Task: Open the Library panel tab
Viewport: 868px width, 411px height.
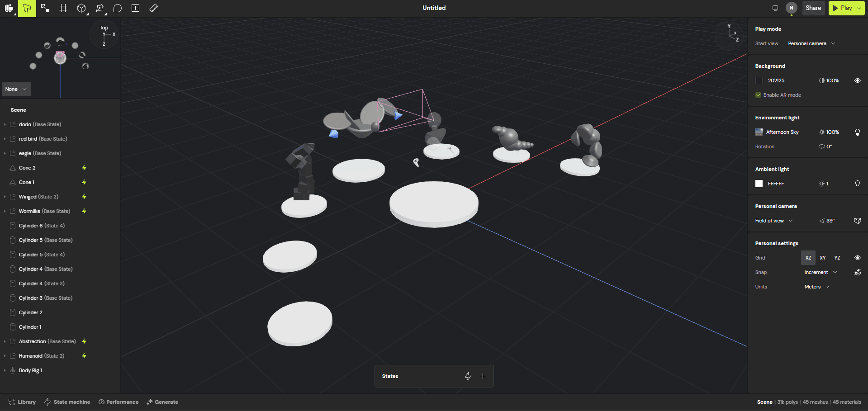Action: (22, 402)
